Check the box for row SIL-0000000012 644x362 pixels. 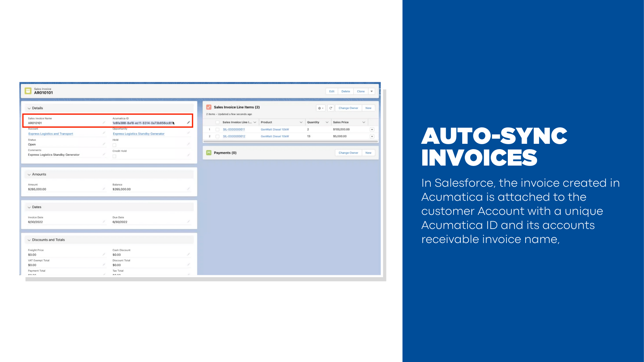click(217, 136)
